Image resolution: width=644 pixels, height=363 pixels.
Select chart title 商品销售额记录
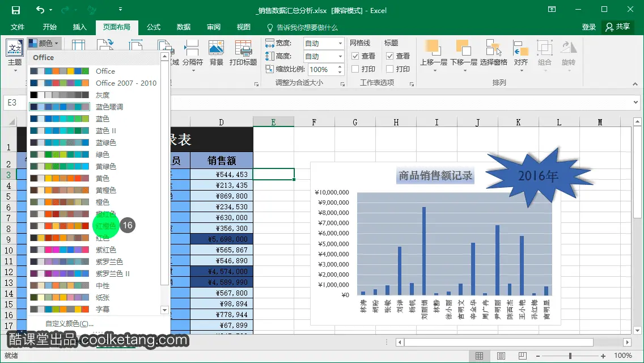[x=435, y=175]
